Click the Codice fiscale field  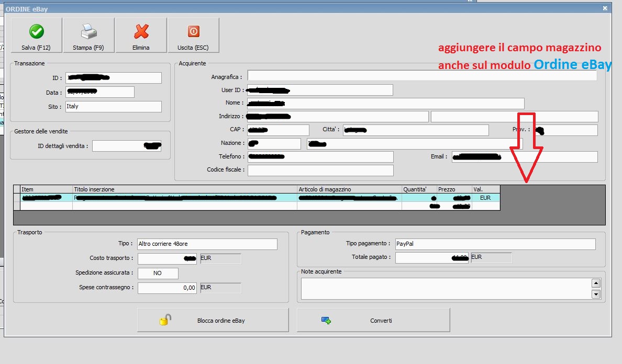[x=320, y=170]
